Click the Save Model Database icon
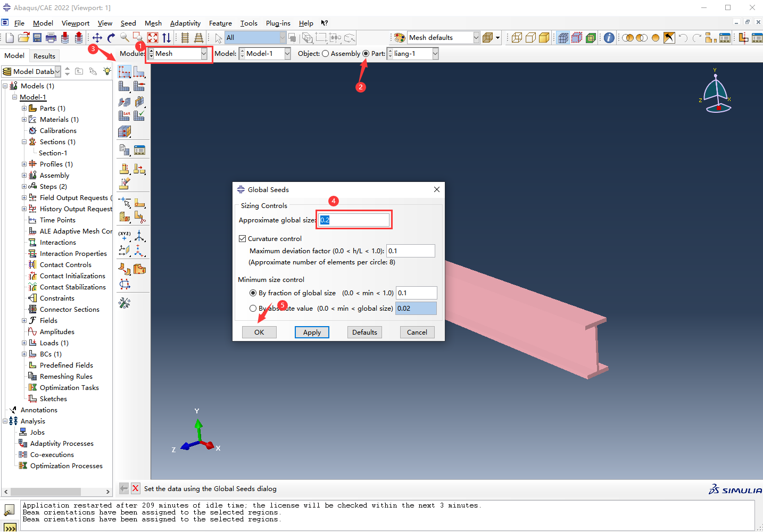 pos(37,38)
